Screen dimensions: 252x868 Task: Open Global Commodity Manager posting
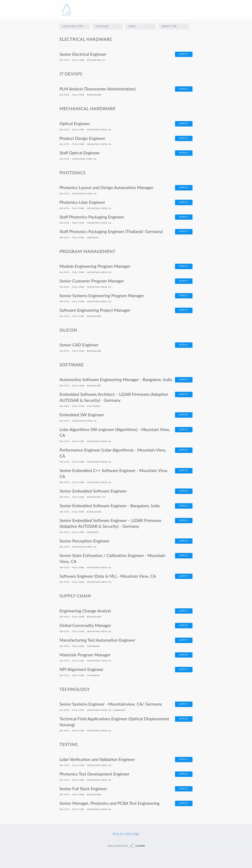[x=85, y=625]
